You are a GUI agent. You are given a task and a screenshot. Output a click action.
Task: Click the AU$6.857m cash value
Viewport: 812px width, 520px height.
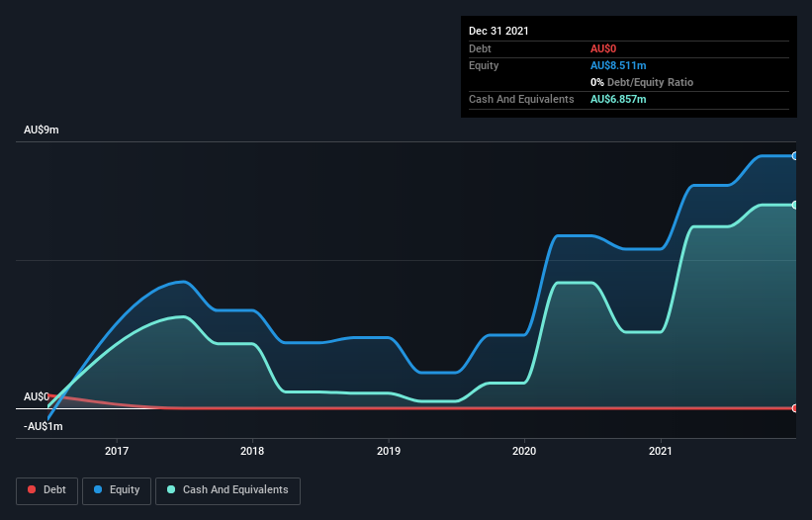point(618,99)
